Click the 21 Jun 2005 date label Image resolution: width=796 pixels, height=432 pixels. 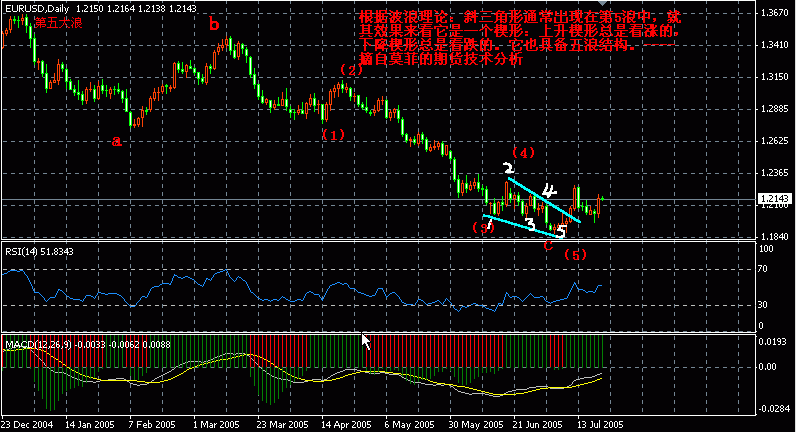tap(538, 424)
